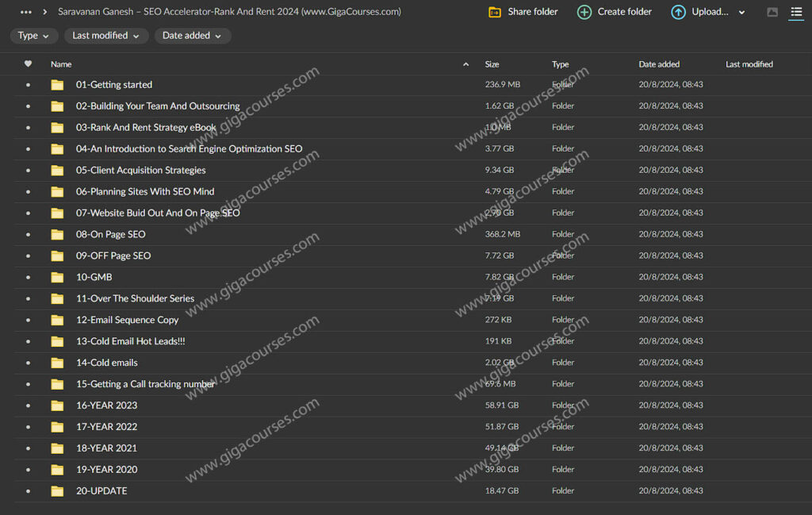The width and height of the screenshot is (812, 515).
Task: Open the Last modified filter menu
Action: [105, 35]
